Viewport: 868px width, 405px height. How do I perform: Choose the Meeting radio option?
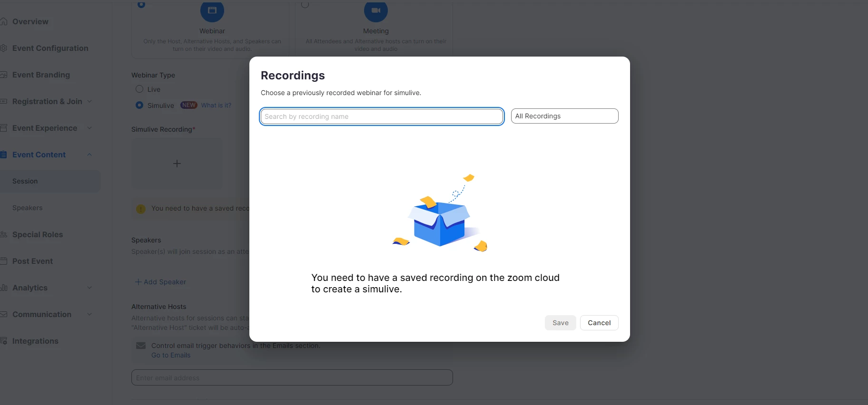pos(305,4)
